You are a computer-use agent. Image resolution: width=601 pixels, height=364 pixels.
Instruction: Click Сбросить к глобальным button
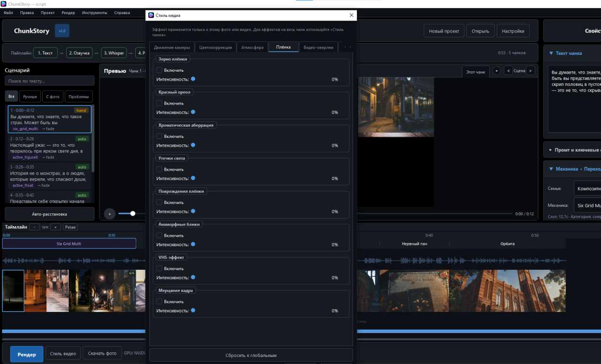coord(251,355)
